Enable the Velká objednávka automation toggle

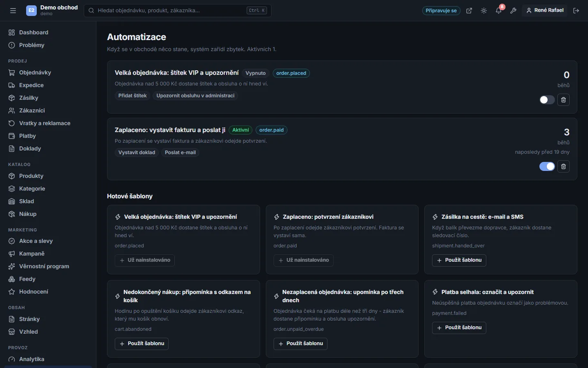[x=547, y=100]
